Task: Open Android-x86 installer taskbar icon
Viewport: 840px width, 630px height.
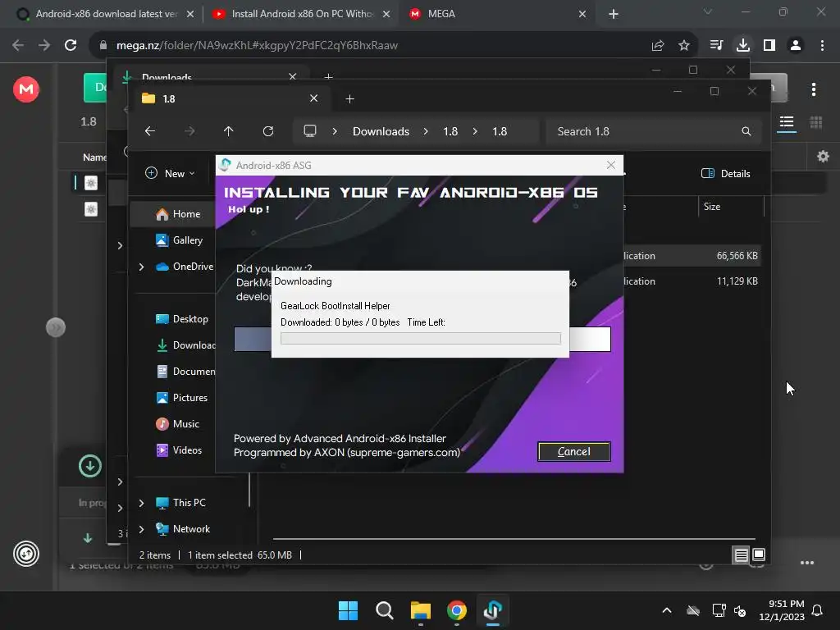Action: (493, 610)
